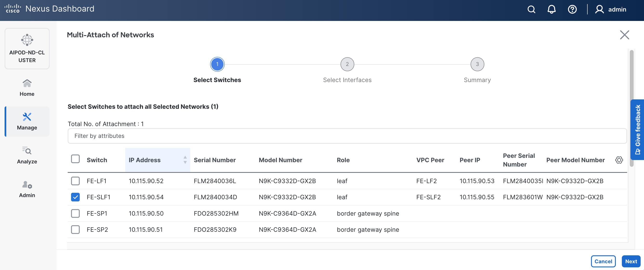Open the help question mark icon
Image resolution: width=644 pixels, height=270 pixels.
572,9
